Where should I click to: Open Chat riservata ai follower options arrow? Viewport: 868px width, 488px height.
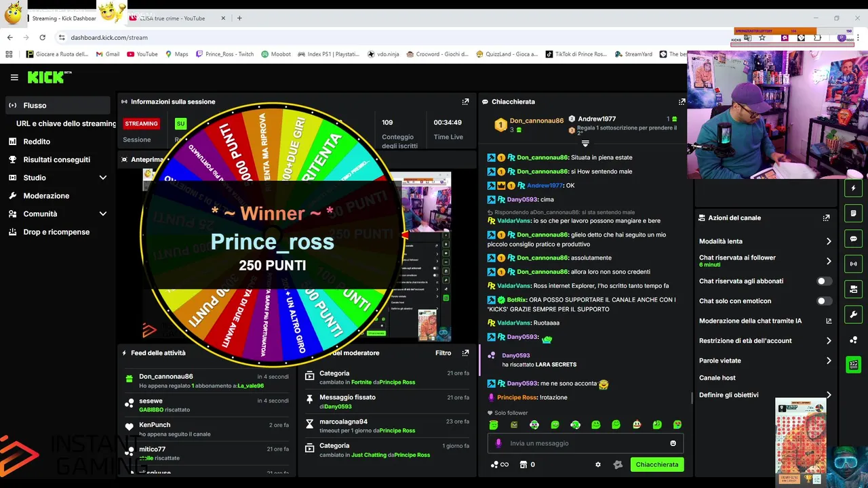pyautogui.click(x=829, y=261)
